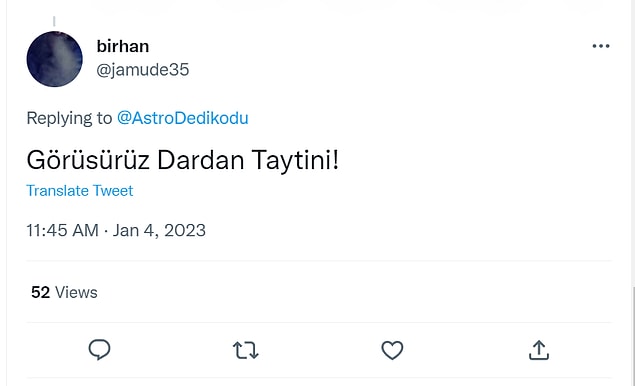Click the Translate Tweet link
Screen dimensions: 635x386
tap(80, 190)
